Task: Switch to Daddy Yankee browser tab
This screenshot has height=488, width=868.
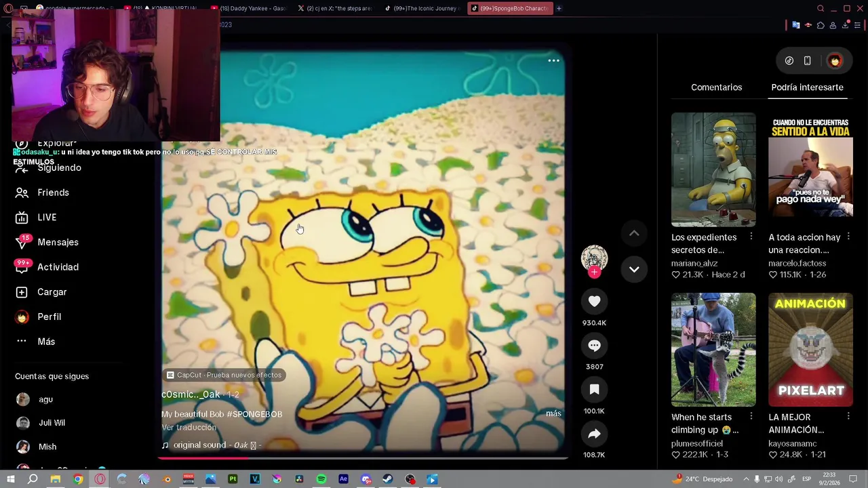Action: click(x=249, y=8)
